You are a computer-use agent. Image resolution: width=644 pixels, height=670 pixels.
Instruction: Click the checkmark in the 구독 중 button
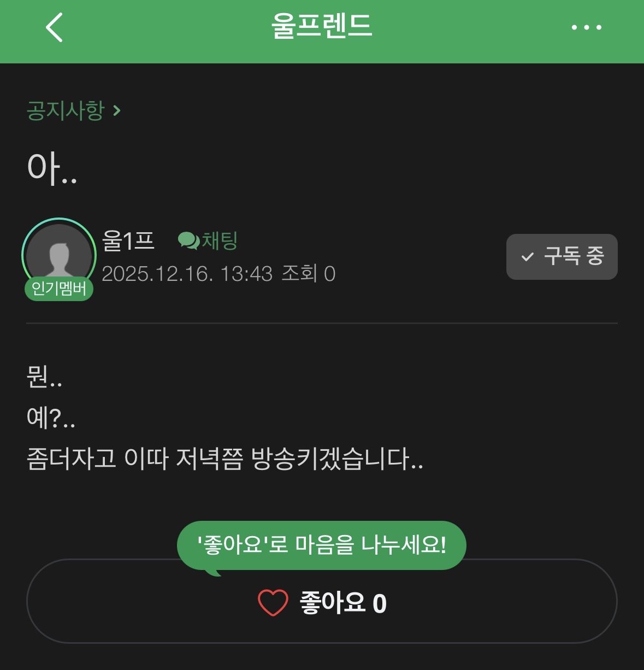point(527,257)
